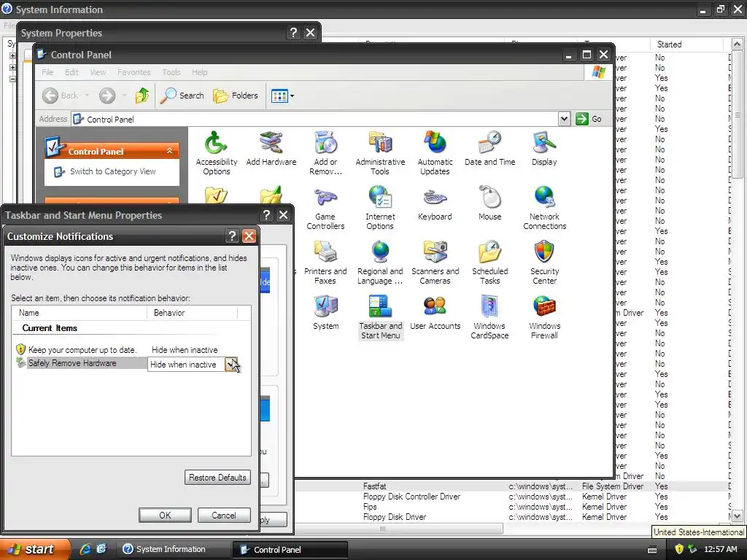747x560 pixels.
Task: Open Scheduled Tasks icon
Action: (x=489, y=262)
